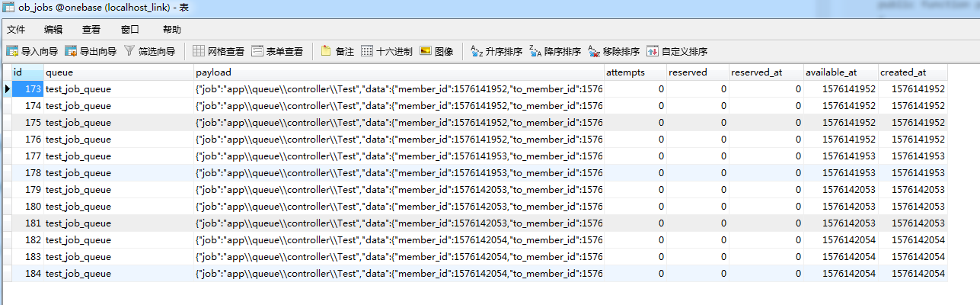Click created_at cell in row 177

[912, 156]
